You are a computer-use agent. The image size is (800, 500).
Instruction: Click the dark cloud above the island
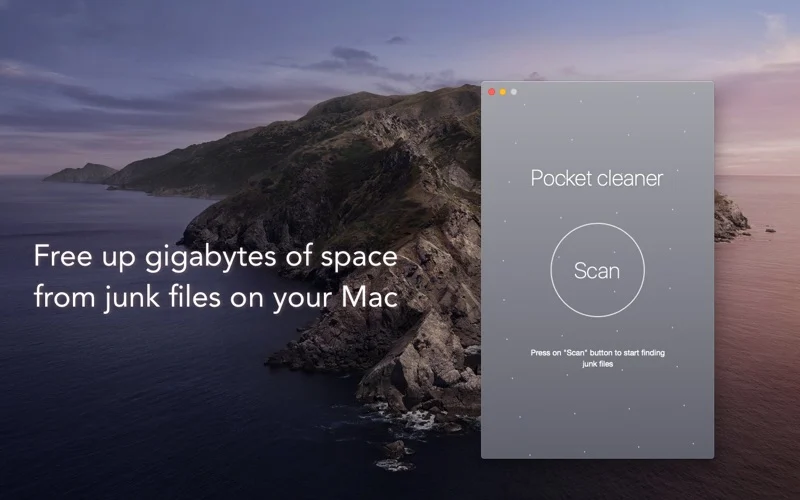point(350,55)
